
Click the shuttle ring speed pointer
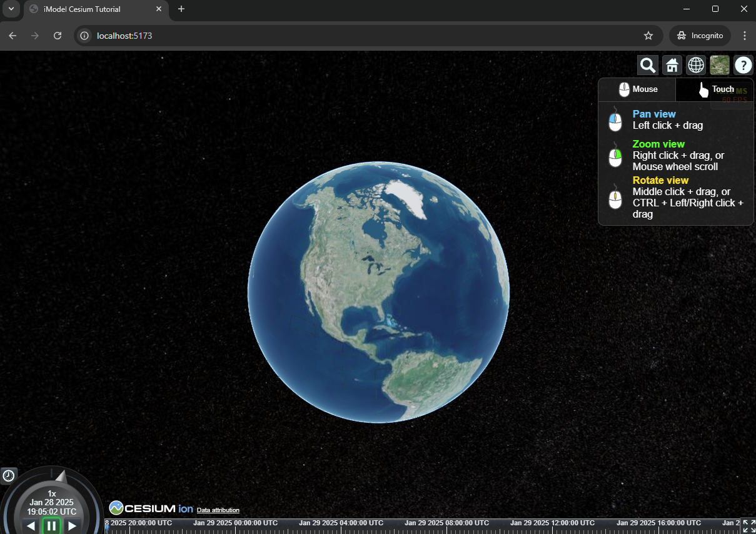60,476
